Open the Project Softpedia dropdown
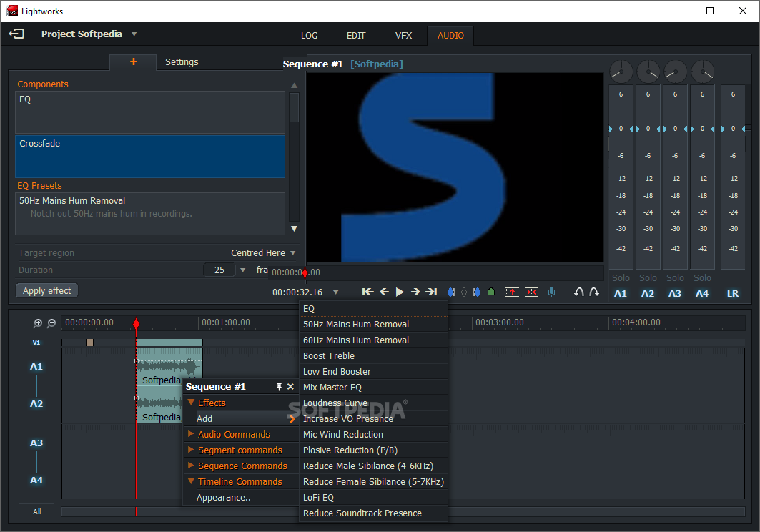This screenshot has height=532, width=760. tap(134, 34)
